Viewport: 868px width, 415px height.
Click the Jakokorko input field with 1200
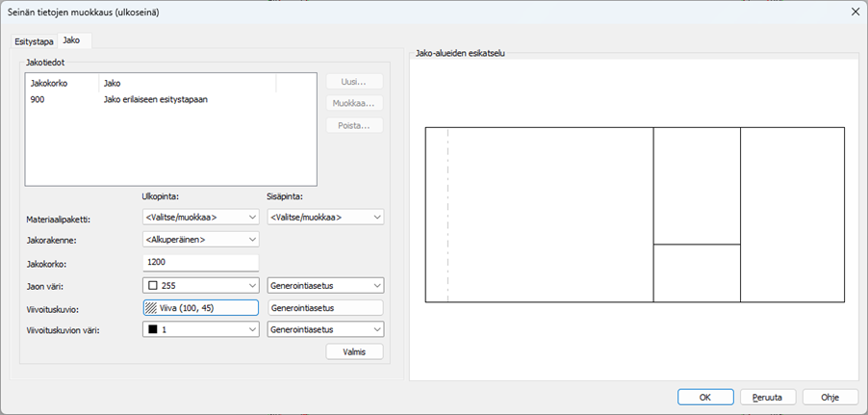click(x=200, y=262)
